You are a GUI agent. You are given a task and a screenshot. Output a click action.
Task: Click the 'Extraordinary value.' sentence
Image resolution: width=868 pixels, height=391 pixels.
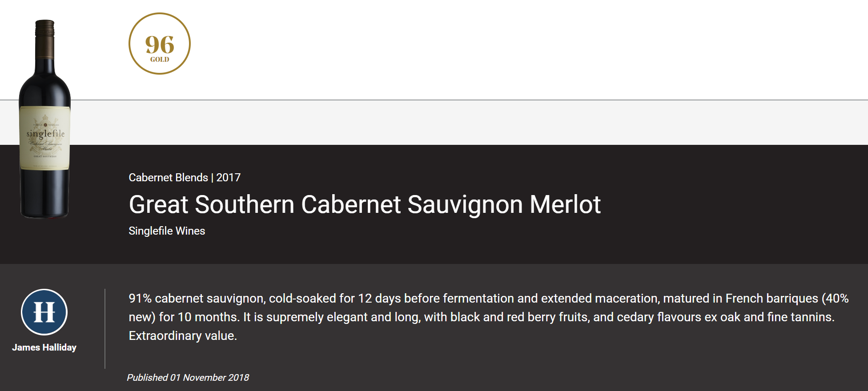[183, 335]
